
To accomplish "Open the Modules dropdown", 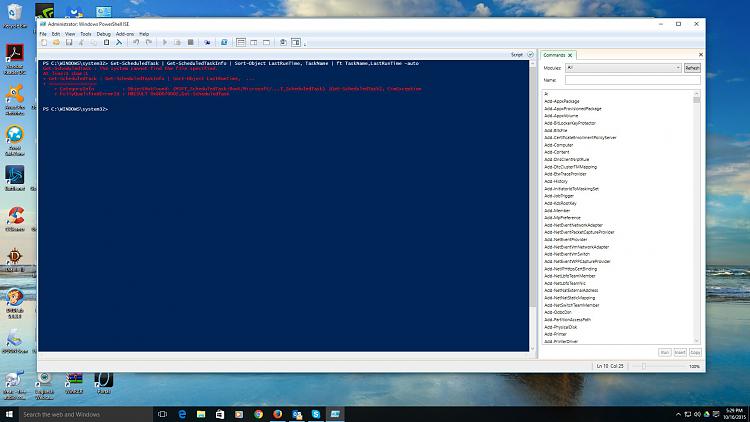I will coord(623,68).
